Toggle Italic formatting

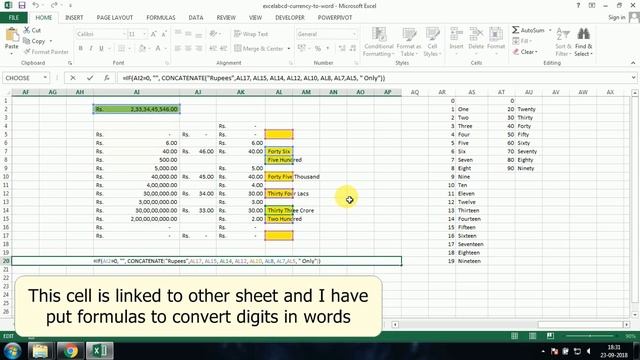pyautogui.click(x=91, y=48)
